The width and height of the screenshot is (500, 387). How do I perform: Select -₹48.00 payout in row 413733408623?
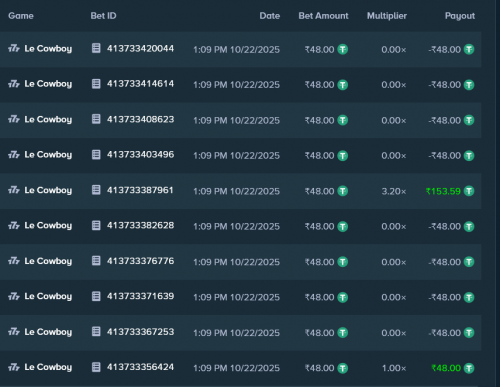pos(444,120)
